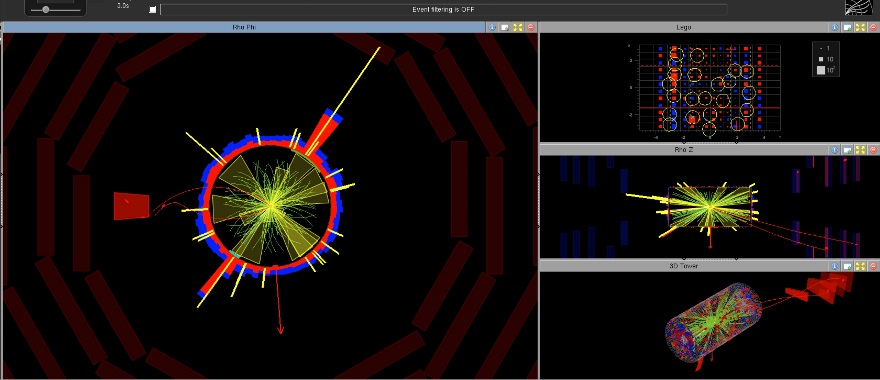
Task: Open 3D Tower view info editor icon
Action: click(835, 266)
